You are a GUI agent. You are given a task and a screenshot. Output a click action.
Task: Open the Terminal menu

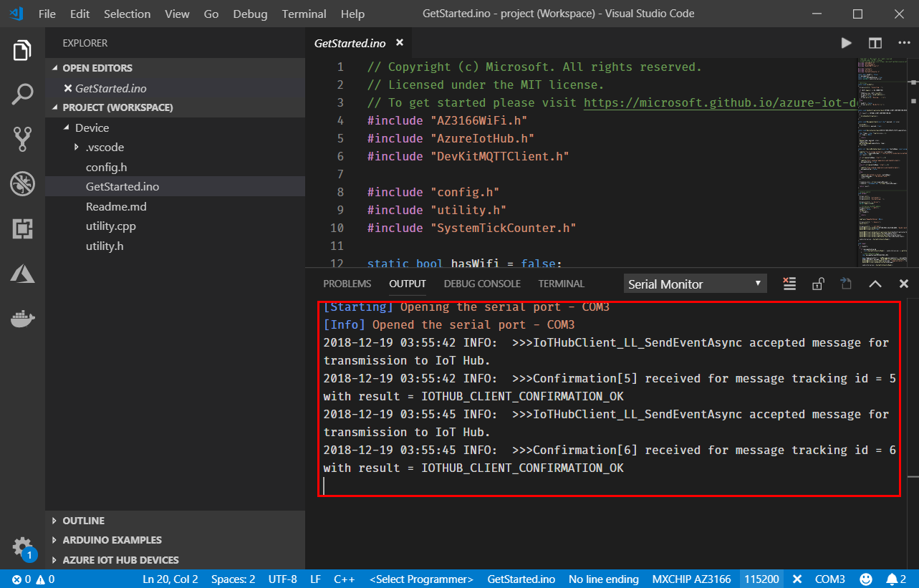(304, 14)
